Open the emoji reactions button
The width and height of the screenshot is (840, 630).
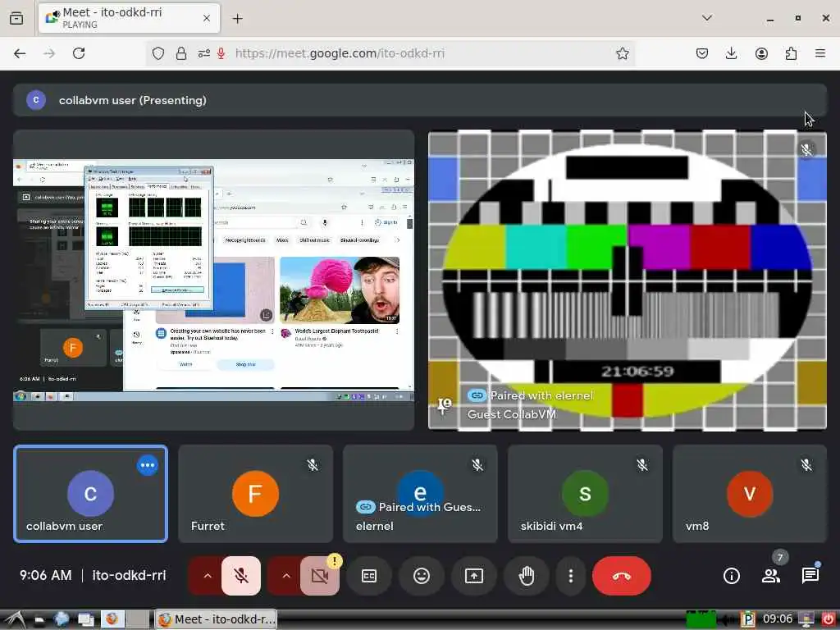(422, 576)
